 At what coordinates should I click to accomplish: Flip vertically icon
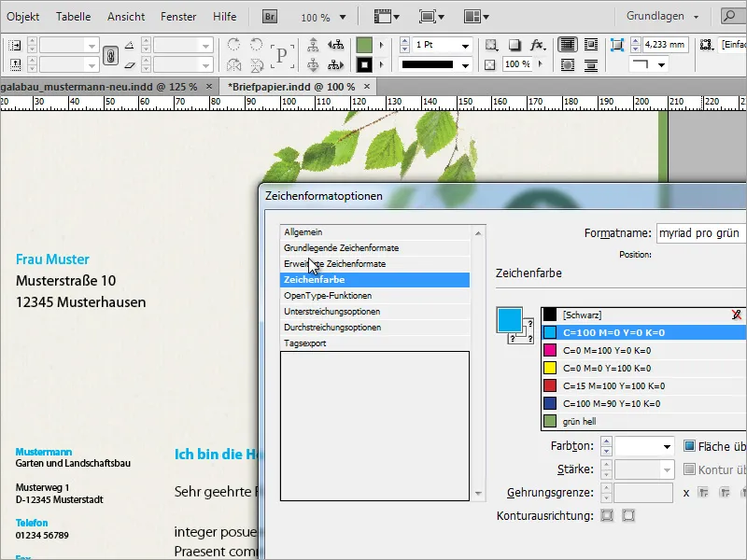click(x=256, y=64)
